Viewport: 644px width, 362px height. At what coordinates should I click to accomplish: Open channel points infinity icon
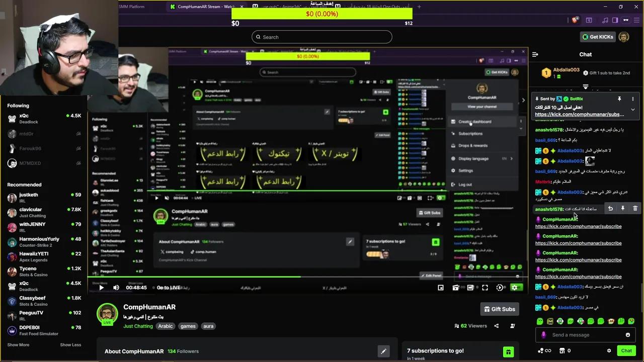[x=544, y=351]
